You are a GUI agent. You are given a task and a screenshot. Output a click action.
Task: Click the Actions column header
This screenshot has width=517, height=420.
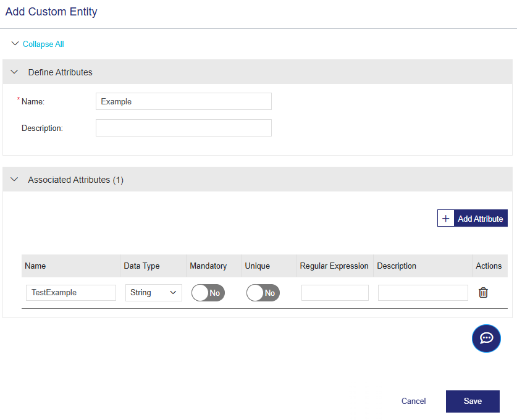click(x=489, y=266)
